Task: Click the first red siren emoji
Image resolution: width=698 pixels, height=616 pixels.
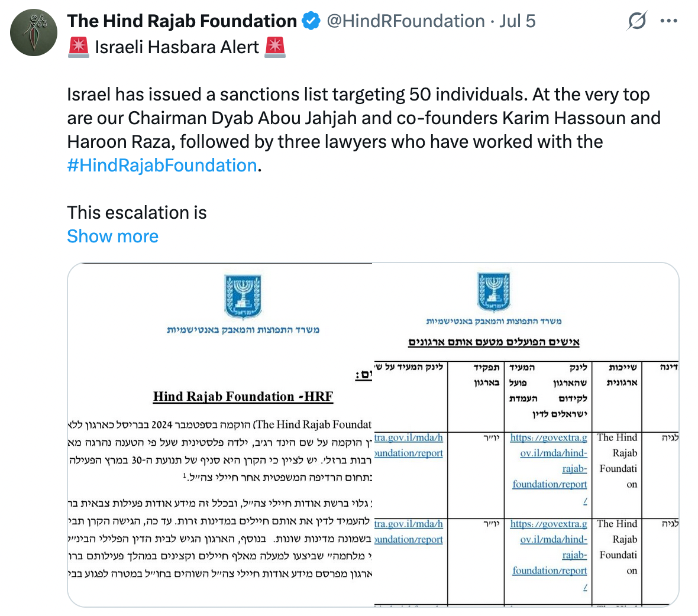Action: (x=79, y=47)
